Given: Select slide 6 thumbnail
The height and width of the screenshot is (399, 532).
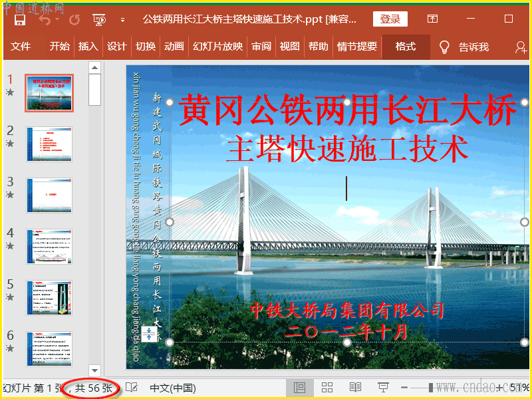Looking at the screenshot, I should point(49,348).
